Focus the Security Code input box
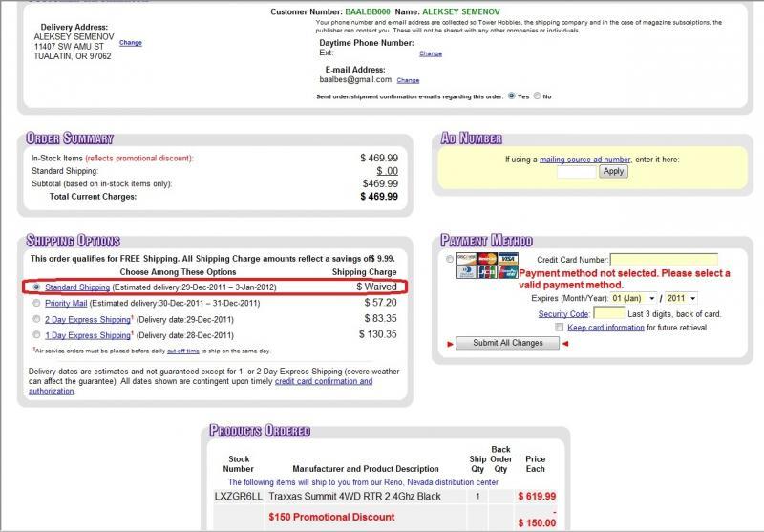Image resolution: width=764 pixels, height=532 pixels. click(x=608, y=313)
